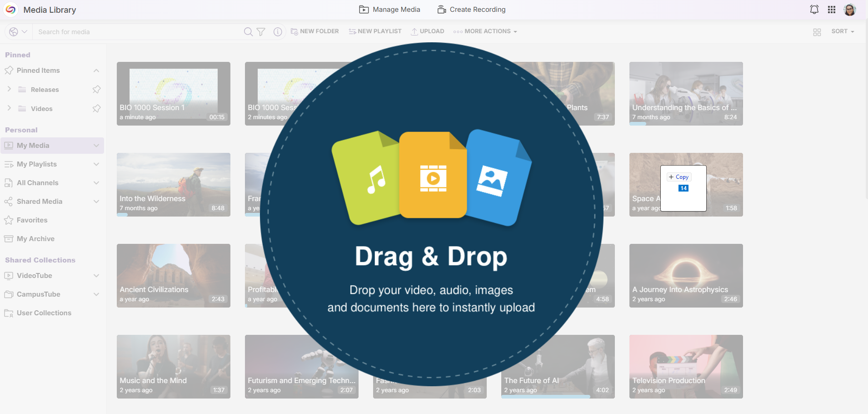The height and width of the screenshot is (414, 868).
Task: Open the Manage Media tab
Action: pyautogui.click(x=389, y=10)
